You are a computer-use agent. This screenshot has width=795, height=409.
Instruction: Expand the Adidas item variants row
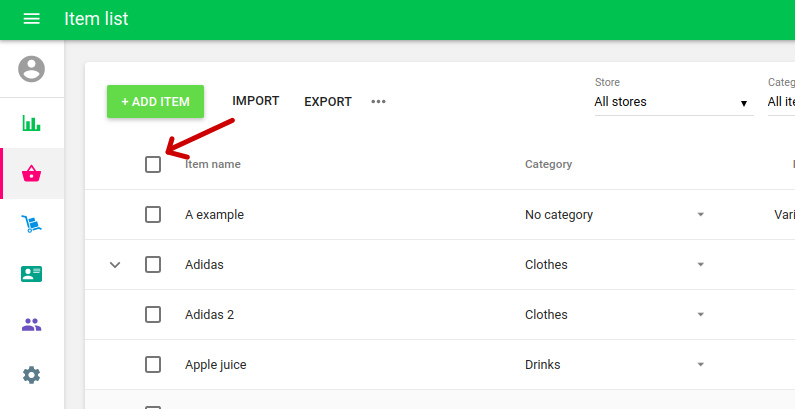[115, 265]
